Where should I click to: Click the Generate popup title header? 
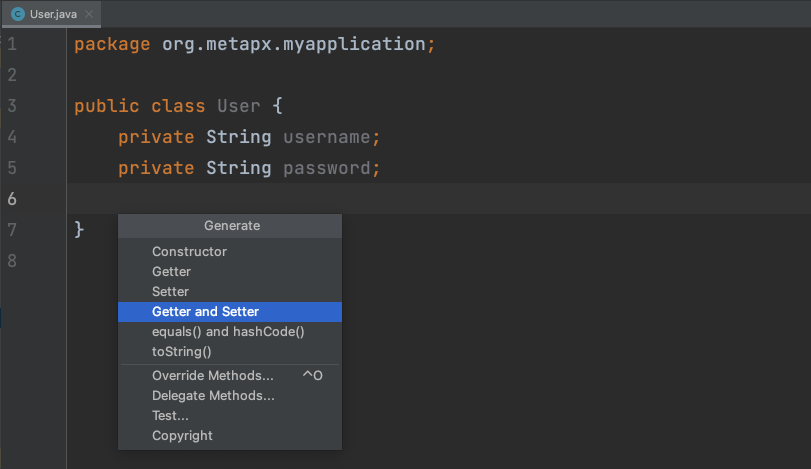230,226
